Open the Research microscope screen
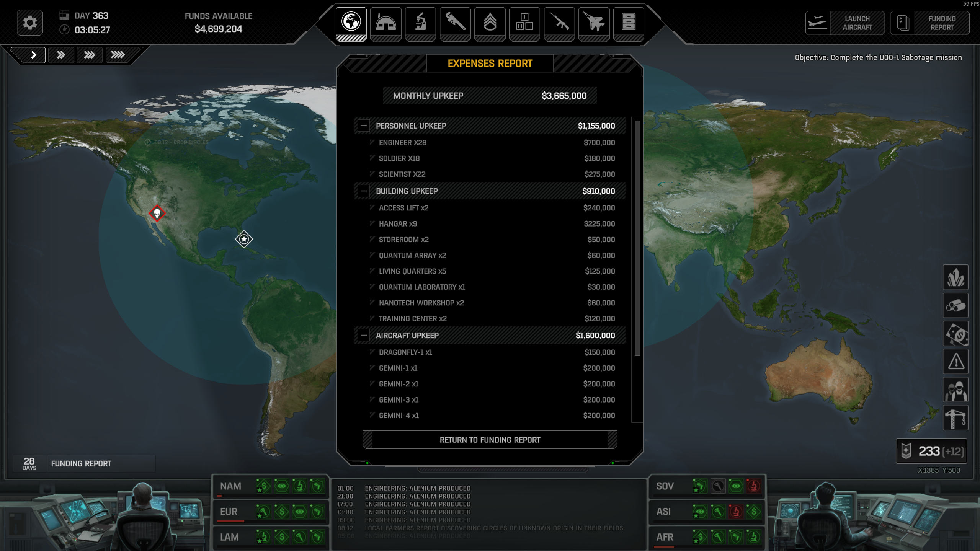 420,22
